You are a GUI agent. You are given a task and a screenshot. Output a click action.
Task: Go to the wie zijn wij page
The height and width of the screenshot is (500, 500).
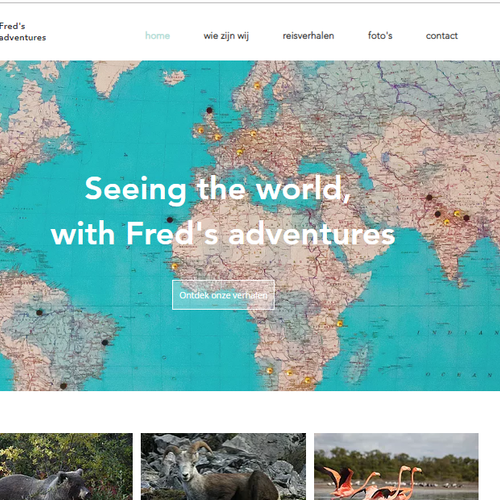[x=226, y=36]
